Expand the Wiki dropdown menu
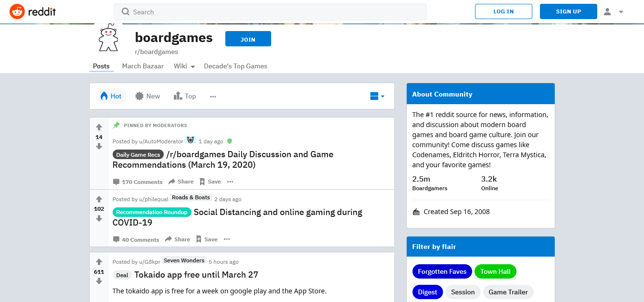 click(184, 66)
